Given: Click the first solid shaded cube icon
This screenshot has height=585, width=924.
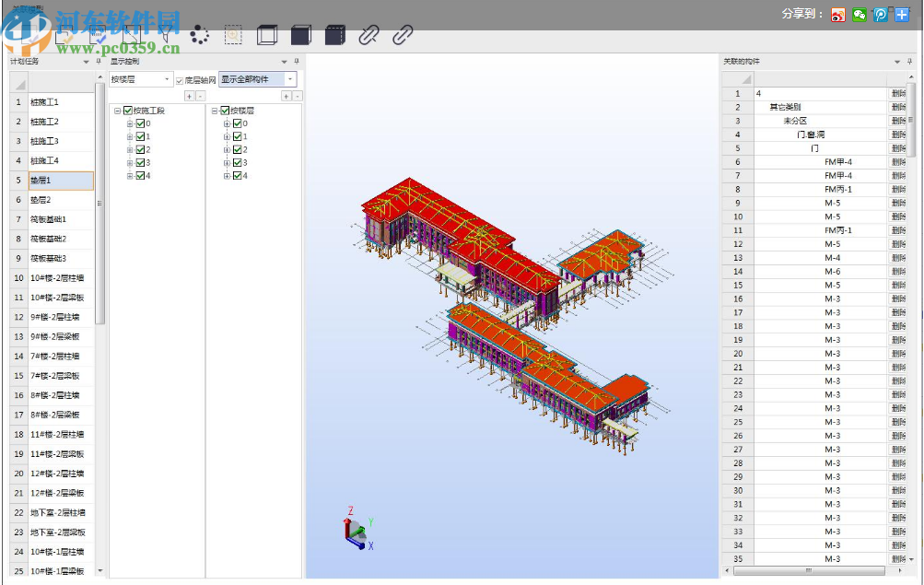Looking at the screenshot, I should point(301,35).
